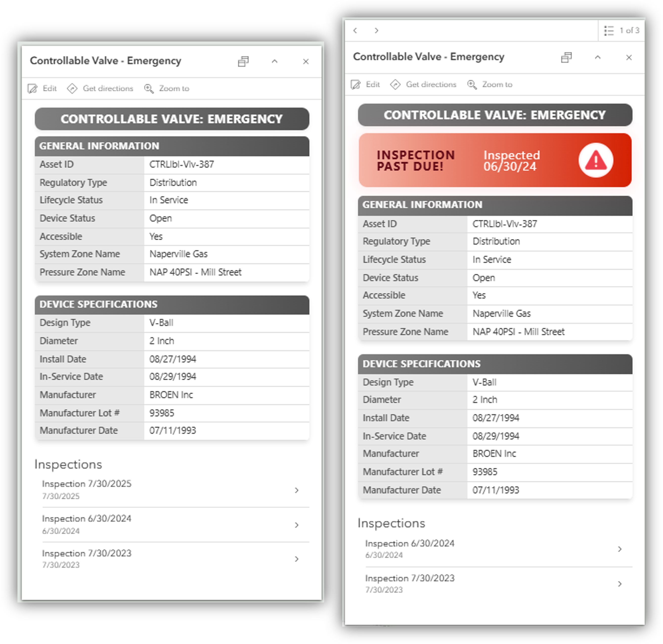The height and width of the screenshot is (644, 663).
Task: Open Inspection 7/30/2025 in the left popup
Action: 175,490
